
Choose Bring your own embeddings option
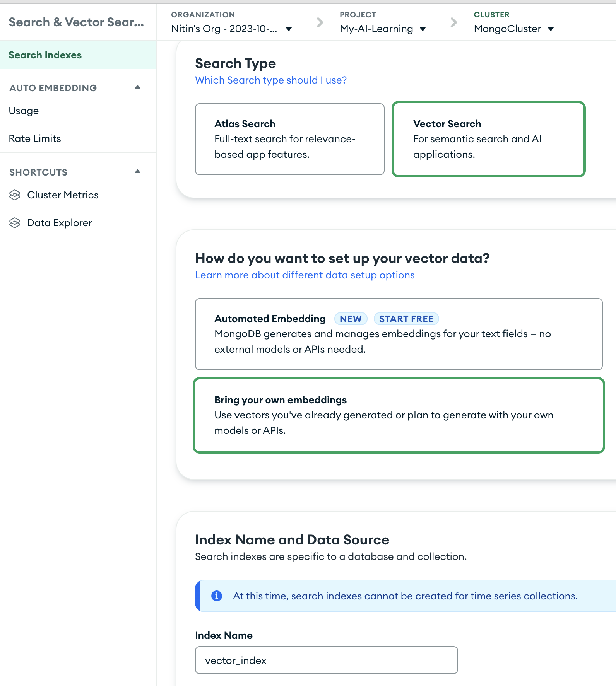coord(399,415)
